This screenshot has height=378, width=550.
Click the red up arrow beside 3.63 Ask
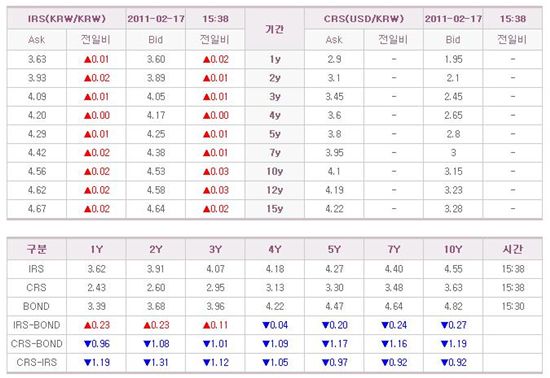tap(88, 60)
